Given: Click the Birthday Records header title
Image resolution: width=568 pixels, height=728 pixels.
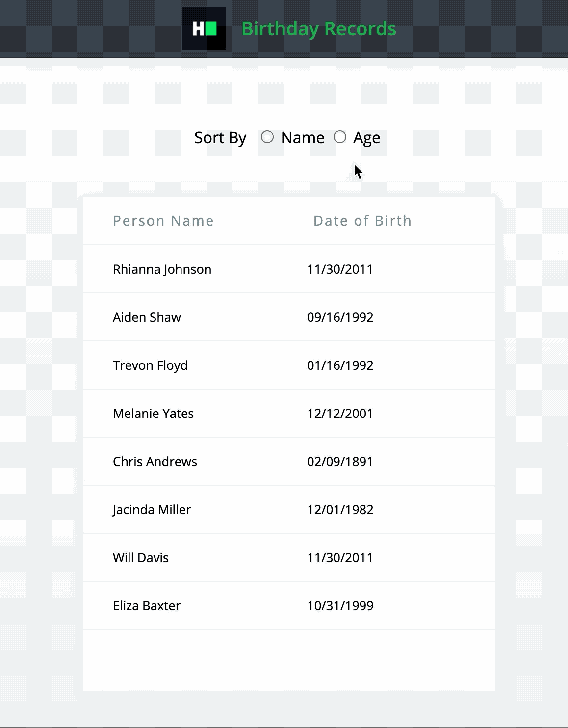Looking at the screenshot, I should 319,28.
